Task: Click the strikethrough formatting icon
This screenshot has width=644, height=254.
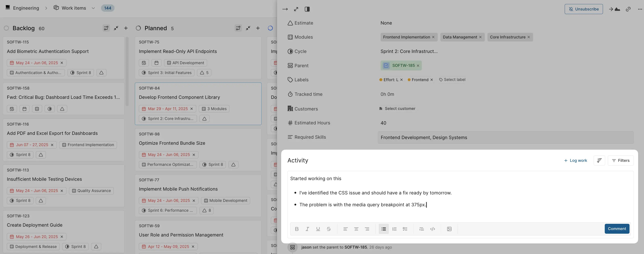Action: tap(328, 229)
